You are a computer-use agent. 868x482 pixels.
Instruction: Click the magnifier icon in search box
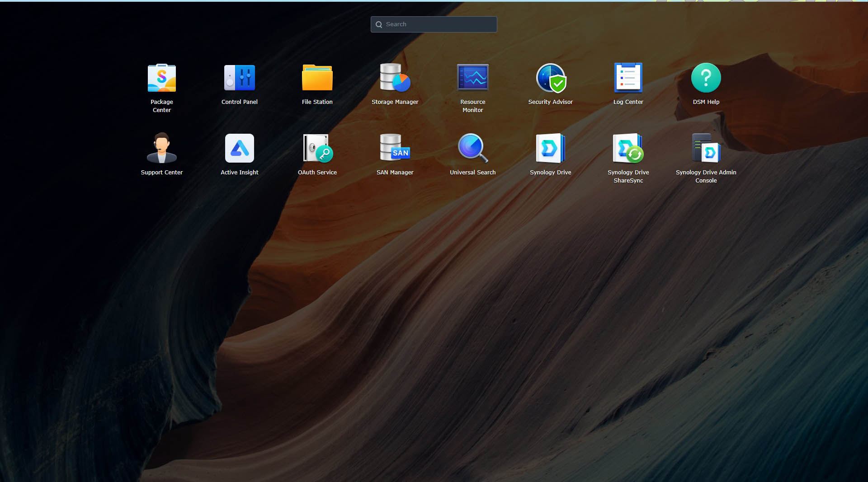[379, 24]
